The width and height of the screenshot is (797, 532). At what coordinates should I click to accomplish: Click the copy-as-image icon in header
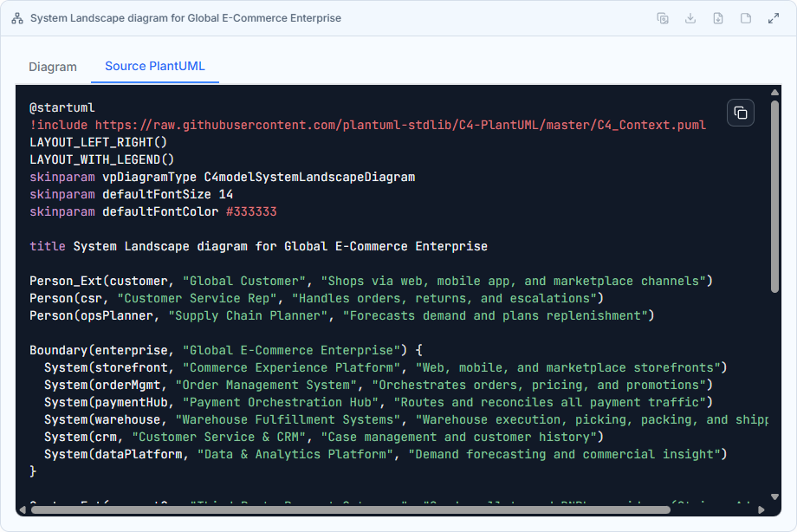click(663, 18)
